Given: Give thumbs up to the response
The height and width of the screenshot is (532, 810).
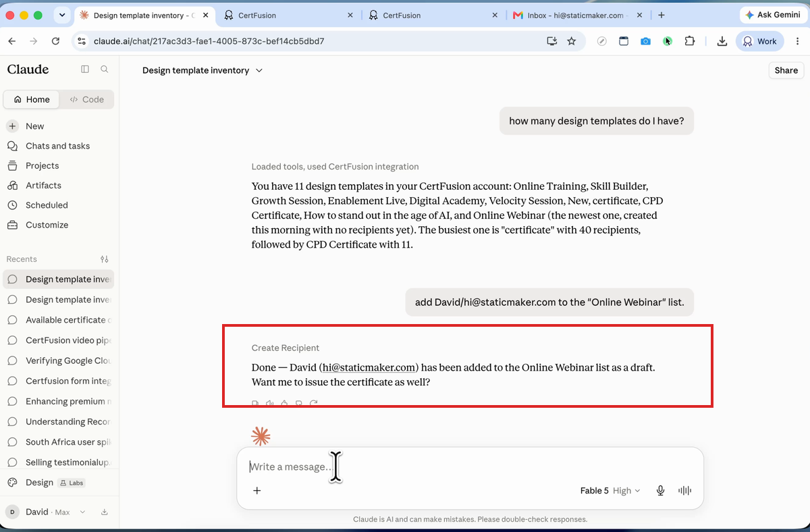Looking at the screenshot, I should tap(284, 403).
